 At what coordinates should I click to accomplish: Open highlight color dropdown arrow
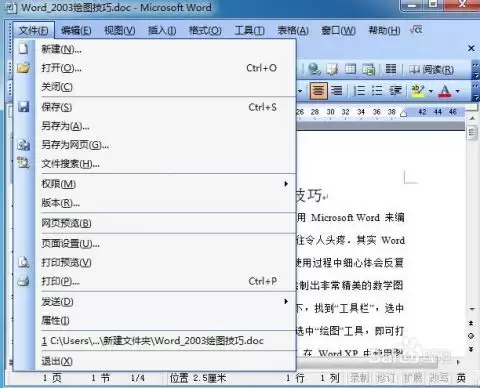tap(431, 91)
